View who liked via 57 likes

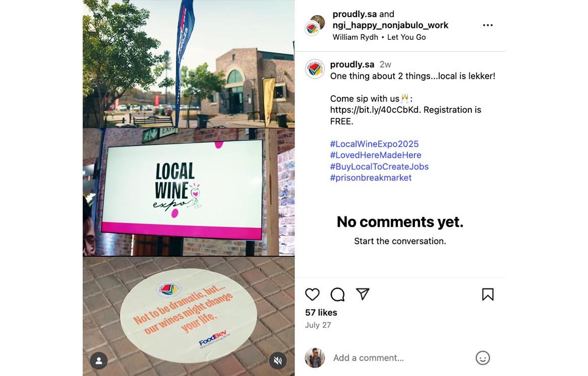(321, 312)
